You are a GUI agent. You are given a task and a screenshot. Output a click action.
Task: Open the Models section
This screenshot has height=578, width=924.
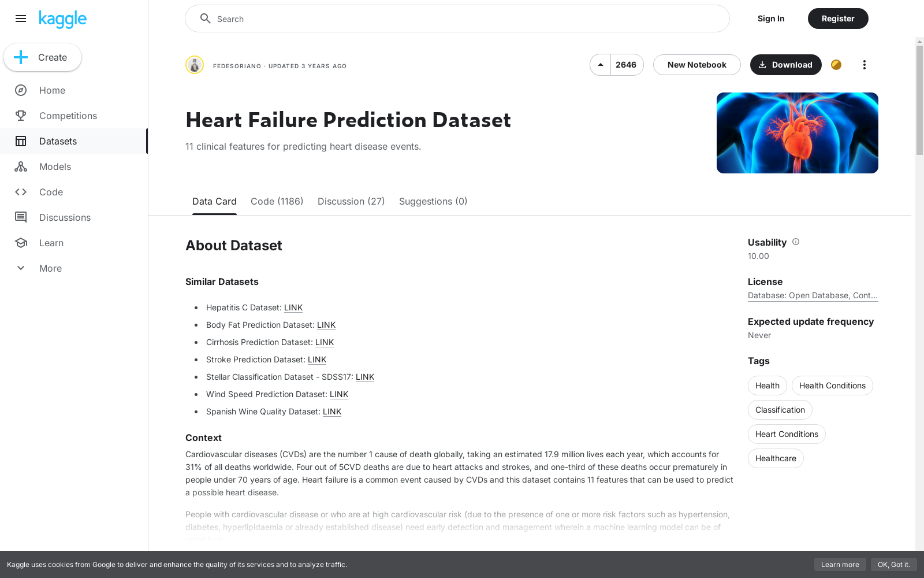coord(55,166)
